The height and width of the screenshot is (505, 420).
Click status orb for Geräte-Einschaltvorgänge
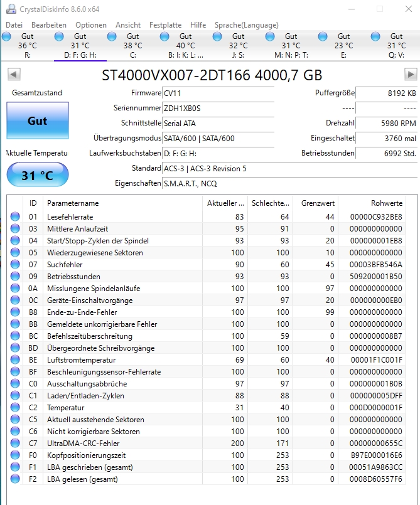(15, 300)
